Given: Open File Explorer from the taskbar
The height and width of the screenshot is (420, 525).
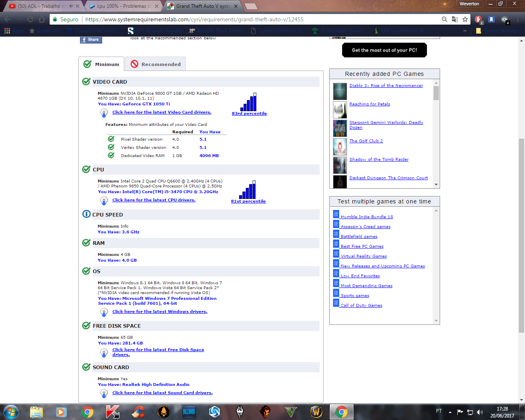Looking at the screenshot, I should pyautogui.click(x=36, y=412).
